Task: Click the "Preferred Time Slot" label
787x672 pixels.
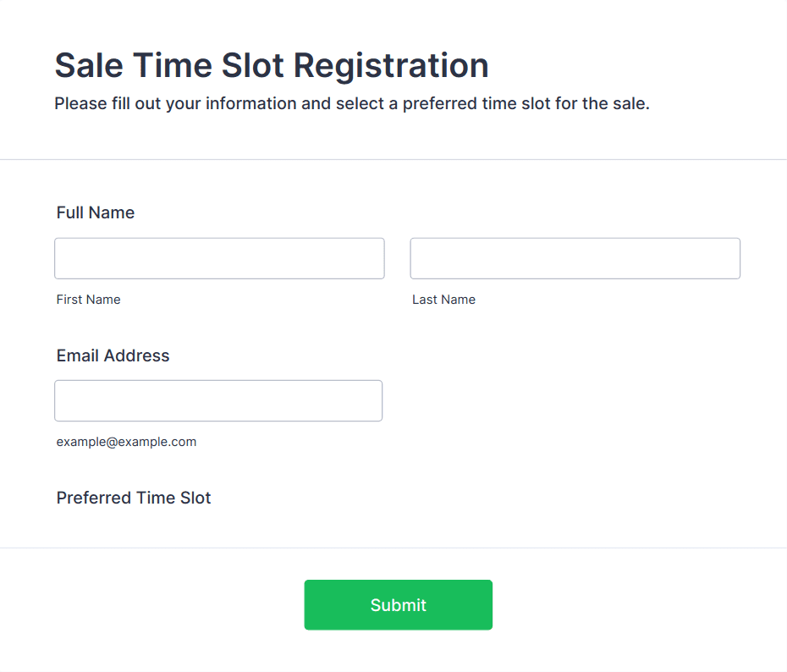Action: tap(134, 498)
